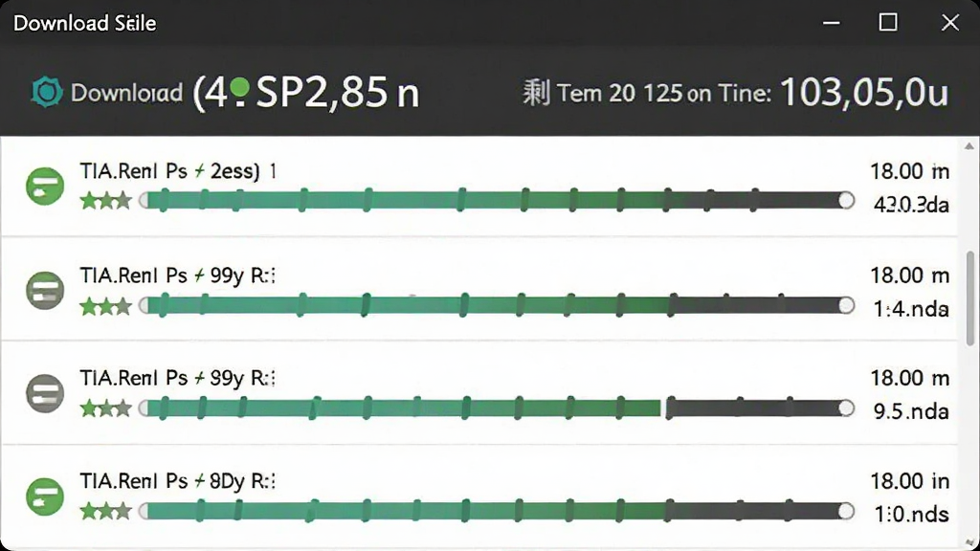
Task: Click the star rating of first download
Action: [105, 201]
